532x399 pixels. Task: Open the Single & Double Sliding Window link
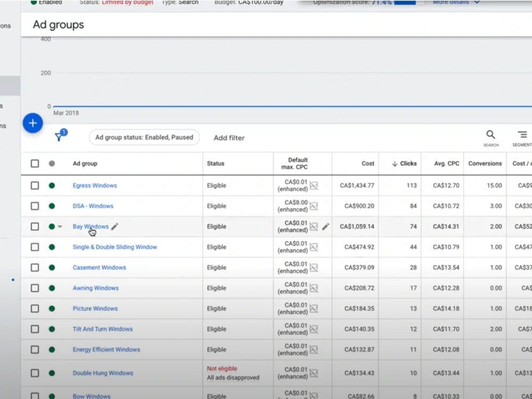click(115, 247)
